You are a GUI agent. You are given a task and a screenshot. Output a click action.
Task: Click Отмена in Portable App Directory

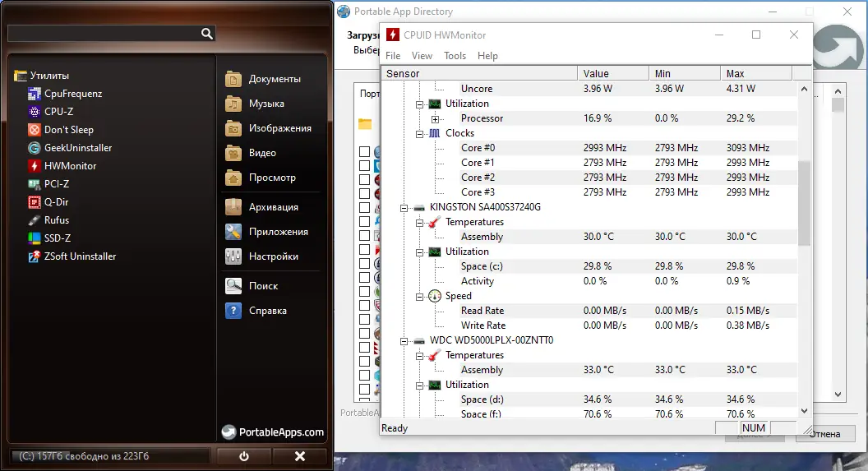(x=825, y=435)
